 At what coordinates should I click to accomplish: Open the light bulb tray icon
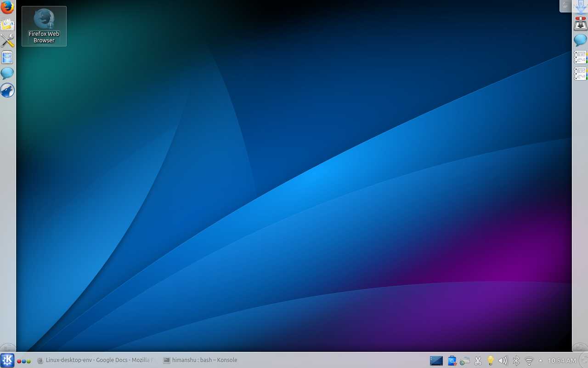click(491, 361)
